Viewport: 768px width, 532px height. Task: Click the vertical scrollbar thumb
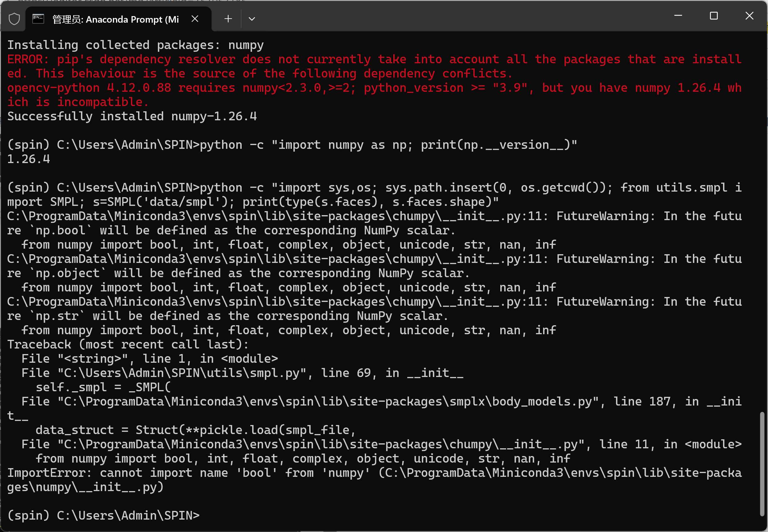pyautogui.click(x=762, y=463)
